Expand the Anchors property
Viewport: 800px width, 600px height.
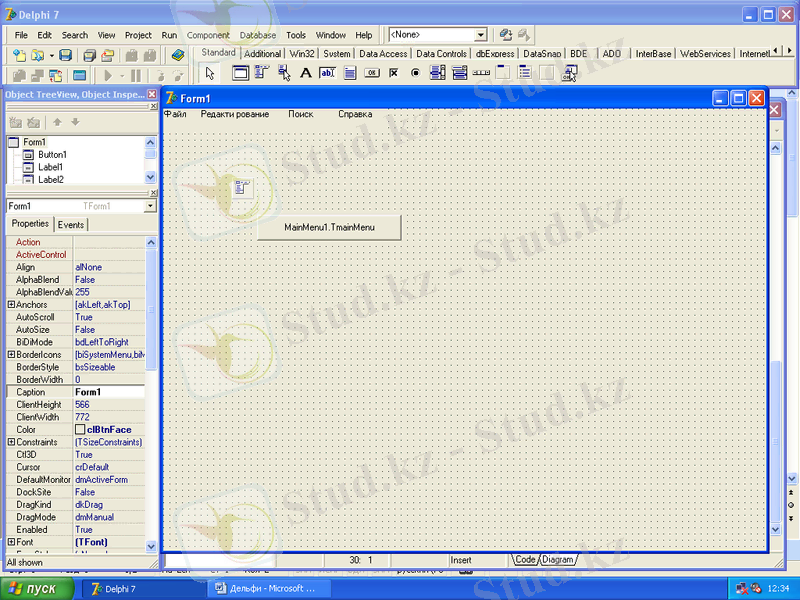(x=11, y=305)
